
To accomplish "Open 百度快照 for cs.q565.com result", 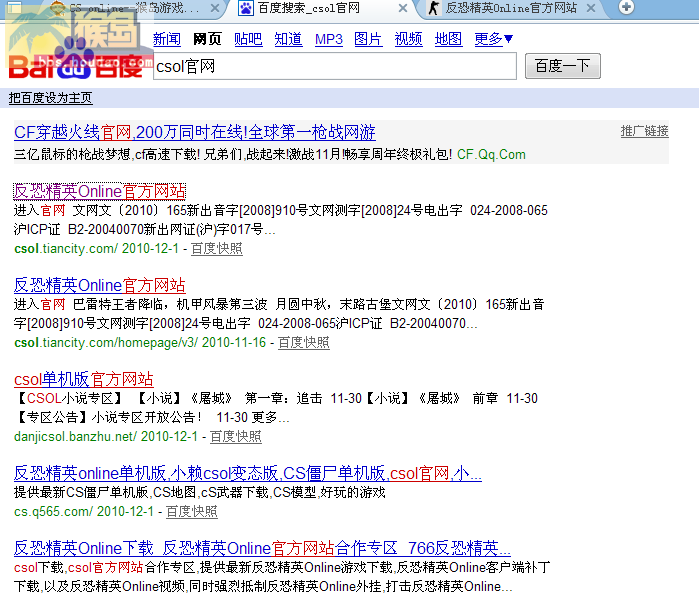I will 192,511.
